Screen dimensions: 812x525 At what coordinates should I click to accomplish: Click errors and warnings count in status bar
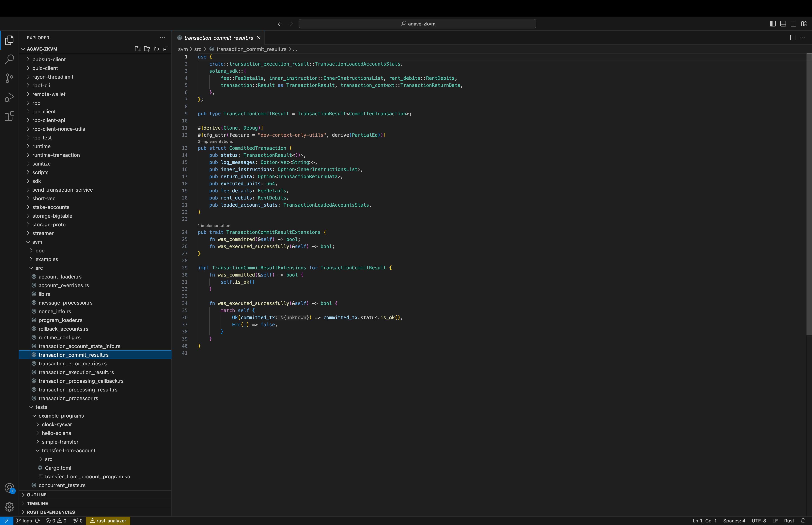point(56,521)
